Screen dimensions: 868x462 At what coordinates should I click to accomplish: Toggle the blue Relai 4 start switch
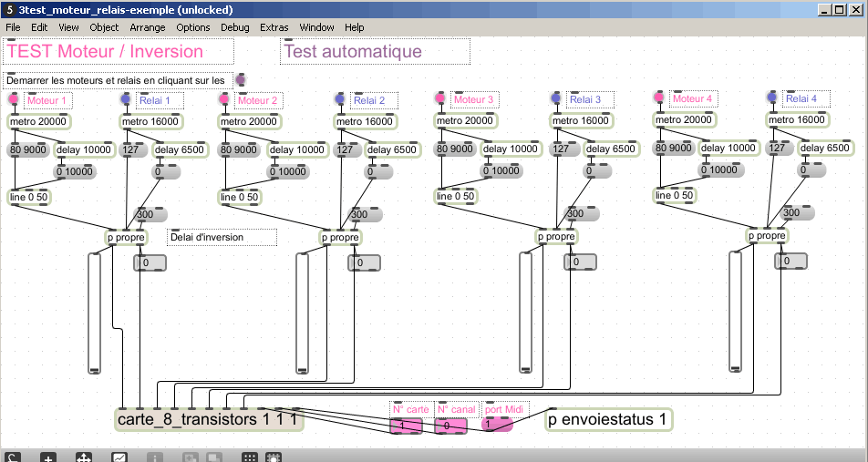point(771,98)
